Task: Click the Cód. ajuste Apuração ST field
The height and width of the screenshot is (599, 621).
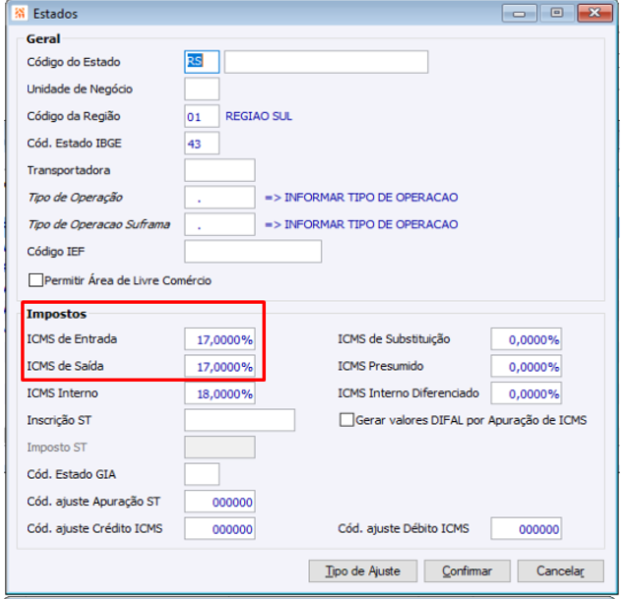Action: [x=220, y=502]
